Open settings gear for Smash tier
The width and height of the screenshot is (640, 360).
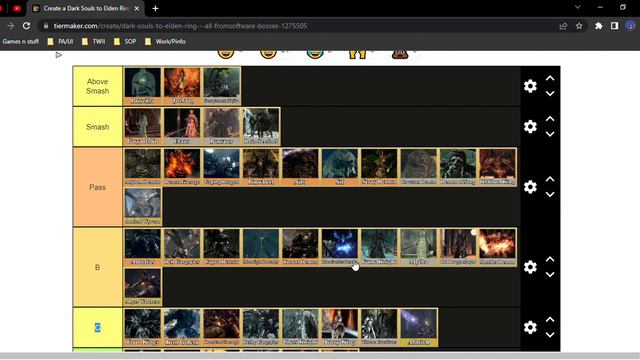click(530, 127)
